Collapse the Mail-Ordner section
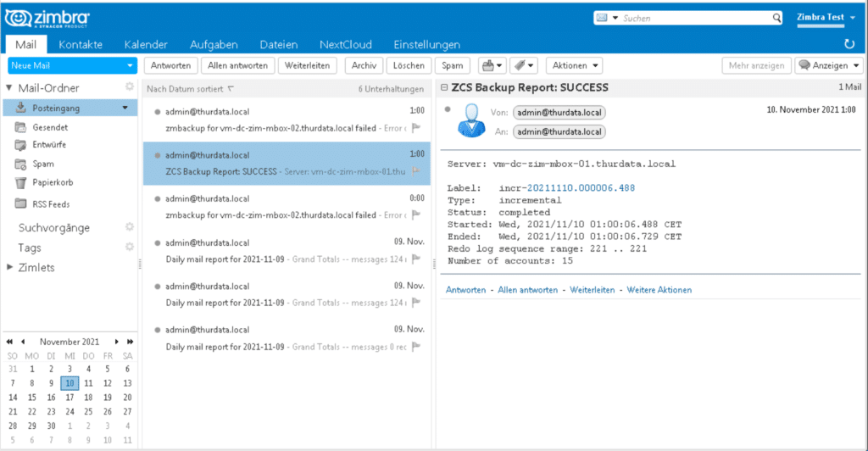Viewport: 868px width, 451px height. pos(9,87)
